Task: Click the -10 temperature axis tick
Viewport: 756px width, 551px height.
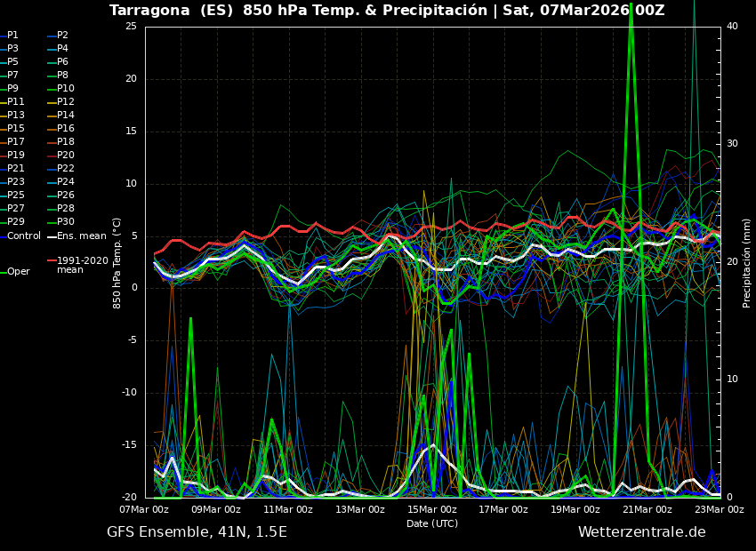Action: 130,393
